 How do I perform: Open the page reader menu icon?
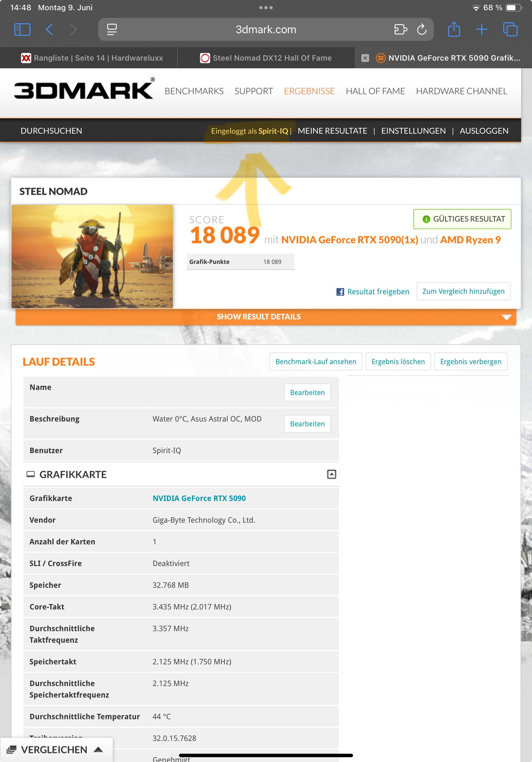pos(112,29)
